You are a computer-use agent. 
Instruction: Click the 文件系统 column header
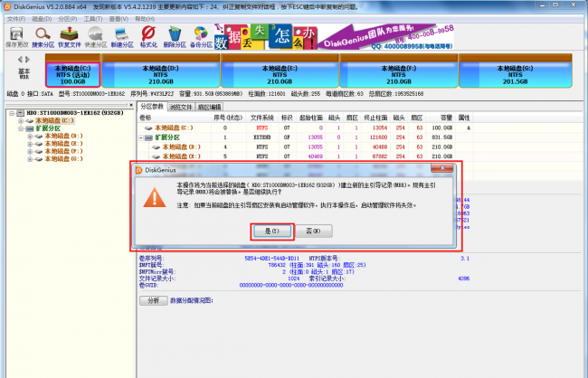pyautogui.click(x=262, y=118)
